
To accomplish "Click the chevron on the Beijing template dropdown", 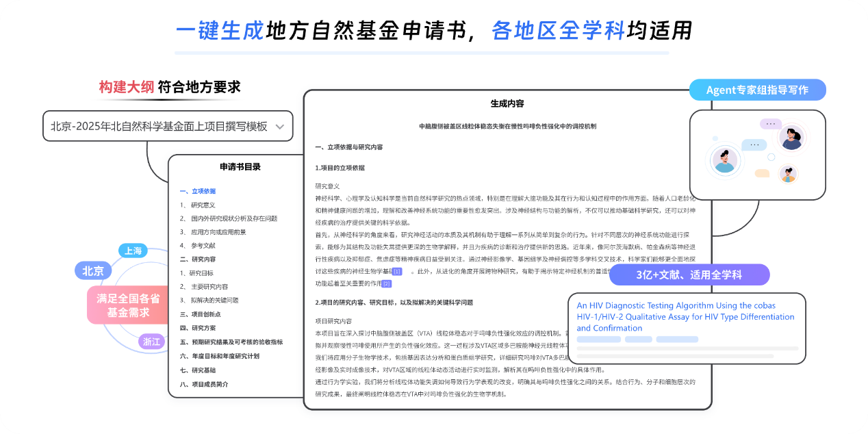I will (279, 127).
